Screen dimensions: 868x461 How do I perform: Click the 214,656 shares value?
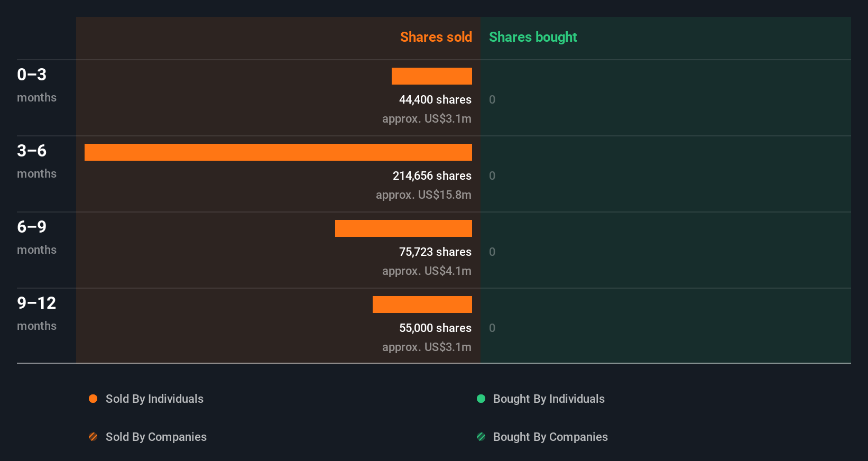pos(432,176)
